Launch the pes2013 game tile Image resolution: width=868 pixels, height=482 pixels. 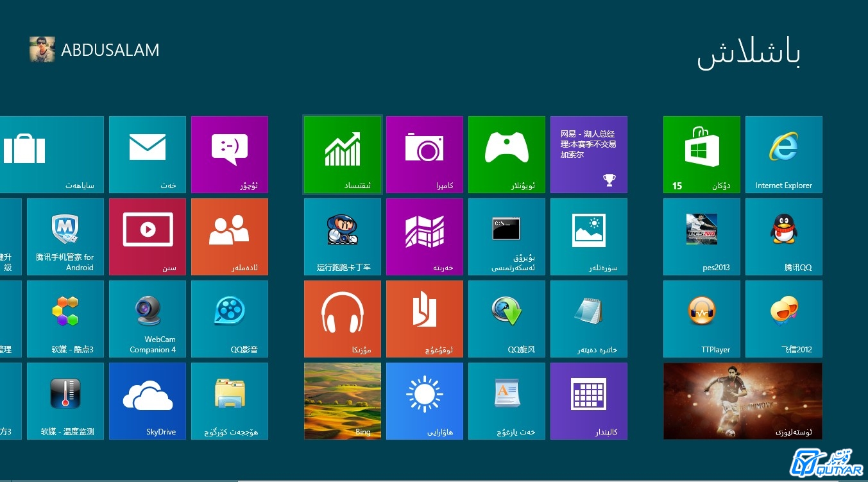[702, 237]
